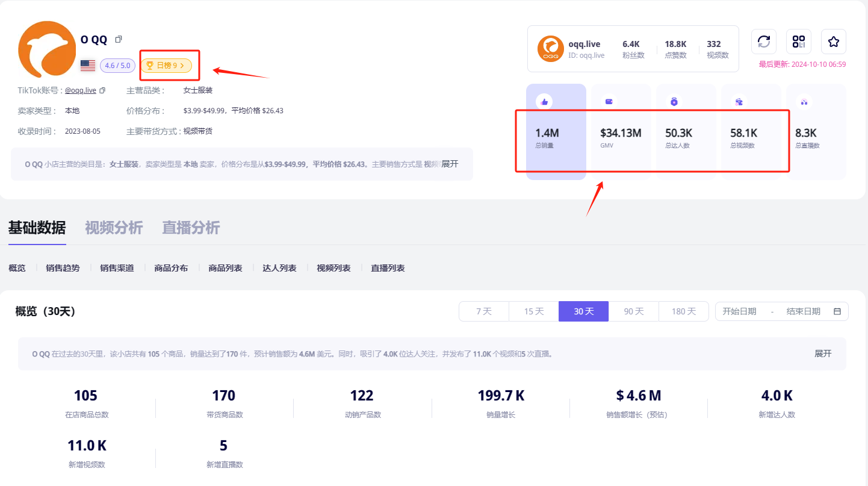Switch to the 视频分析 tab
Screen dimensions: 868x486
(x=114, y=228)
